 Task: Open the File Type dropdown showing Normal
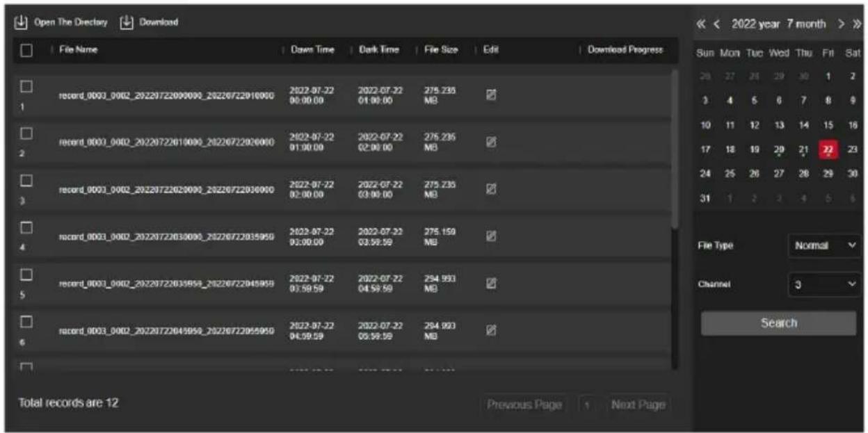824,245
